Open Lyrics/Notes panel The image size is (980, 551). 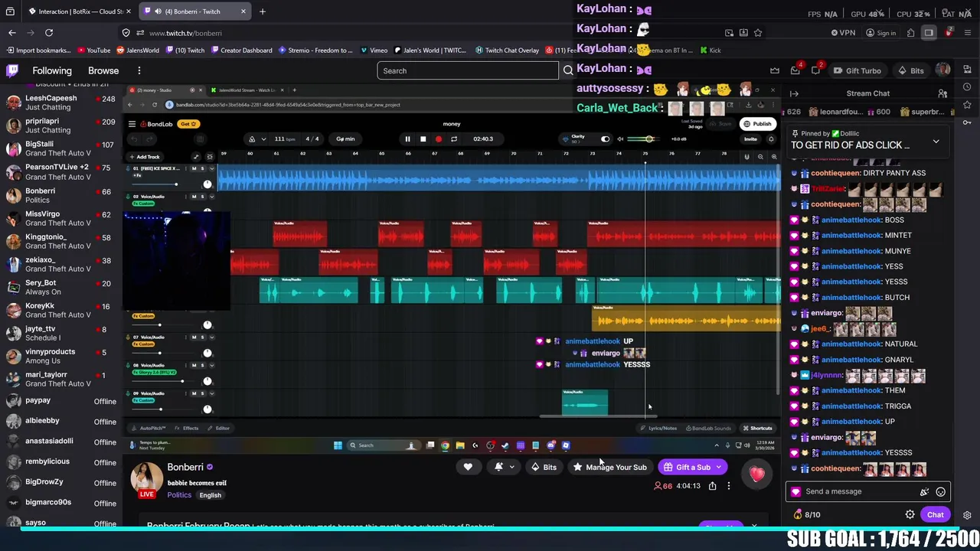[659, 429]
